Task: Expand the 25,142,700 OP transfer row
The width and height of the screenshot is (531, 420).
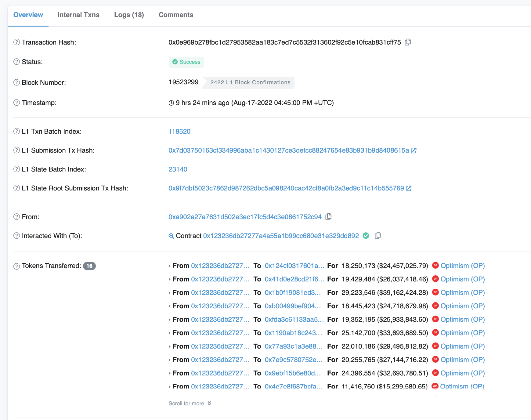Action: tap(170, 333)
